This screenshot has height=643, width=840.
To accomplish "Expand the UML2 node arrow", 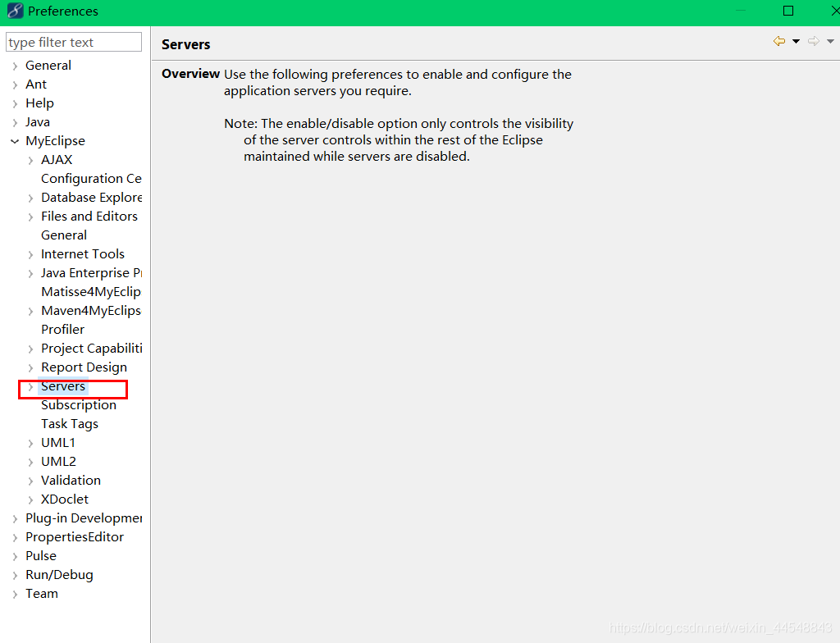I will pos(30,463).
